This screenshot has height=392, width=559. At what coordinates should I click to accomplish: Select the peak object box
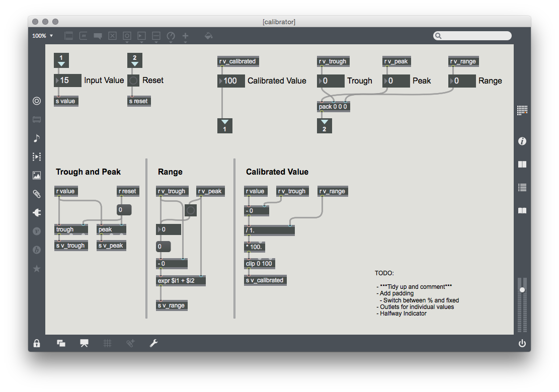(111, 229)
